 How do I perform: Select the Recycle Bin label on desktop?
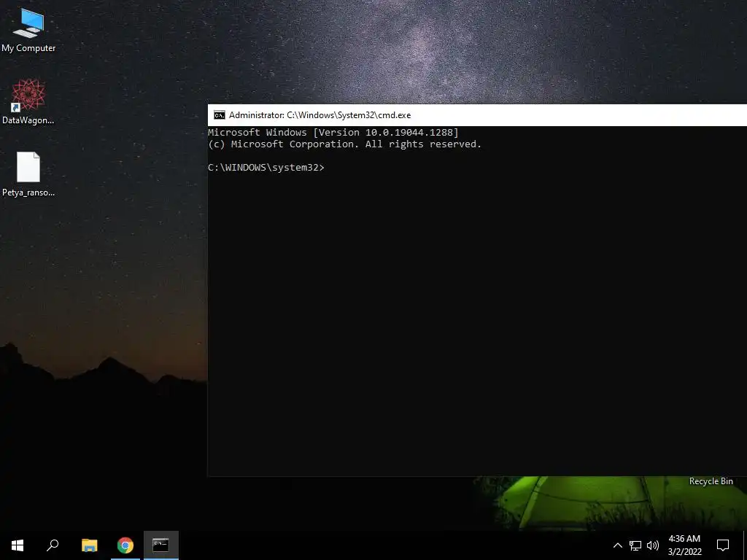[711, 481]
